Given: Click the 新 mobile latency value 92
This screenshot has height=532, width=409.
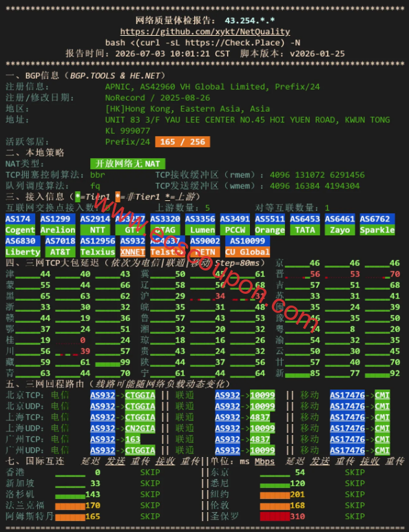Looking at the screenshot, I should (395, 373).
